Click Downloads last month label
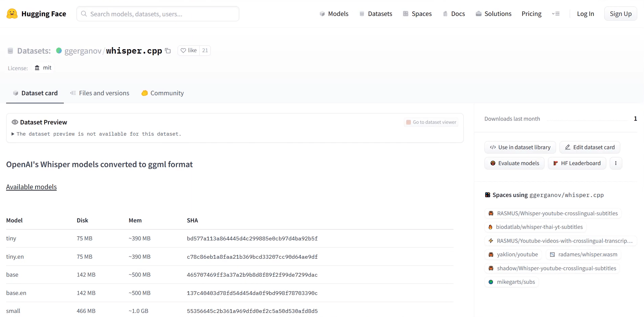 pos(512,119)
